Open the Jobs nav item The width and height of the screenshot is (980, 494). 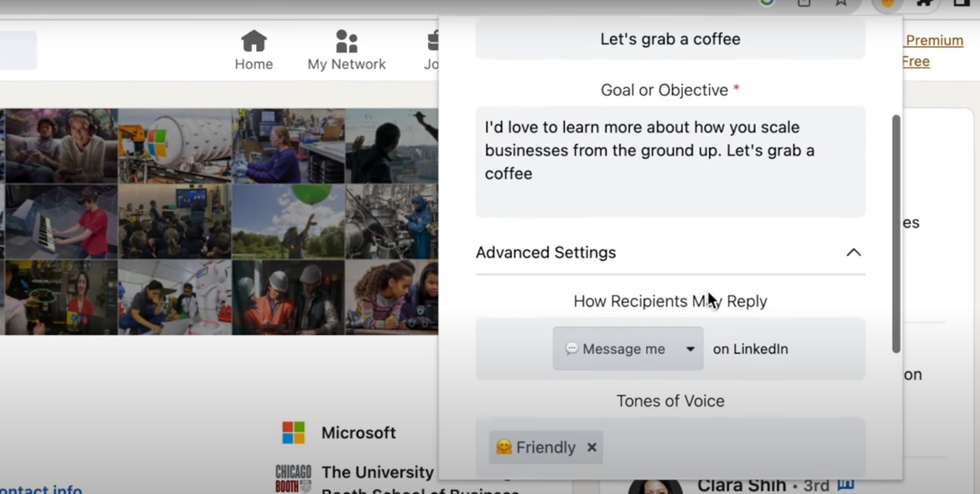pyautogui.click(x=432, y=50)
